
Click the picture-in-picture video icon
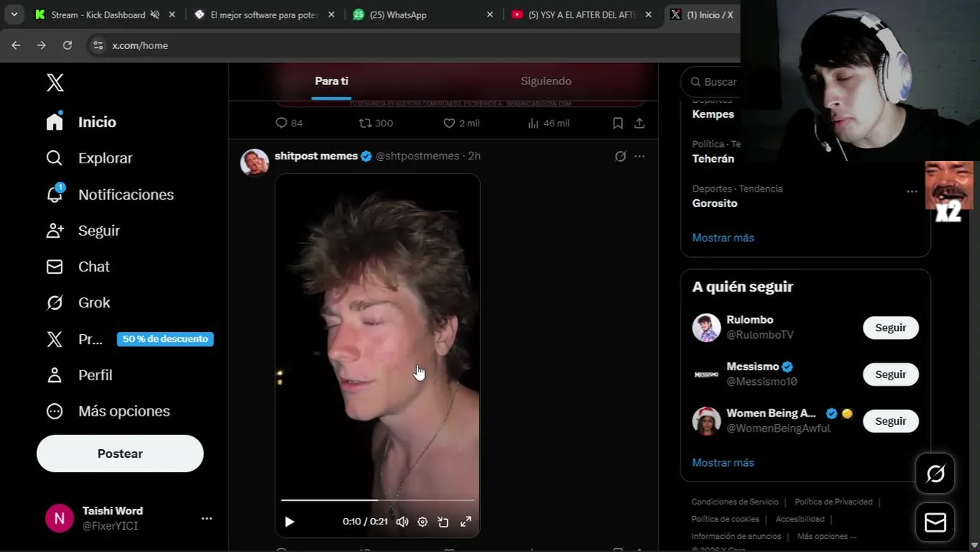pyautogui.click(x=443, y=521)
